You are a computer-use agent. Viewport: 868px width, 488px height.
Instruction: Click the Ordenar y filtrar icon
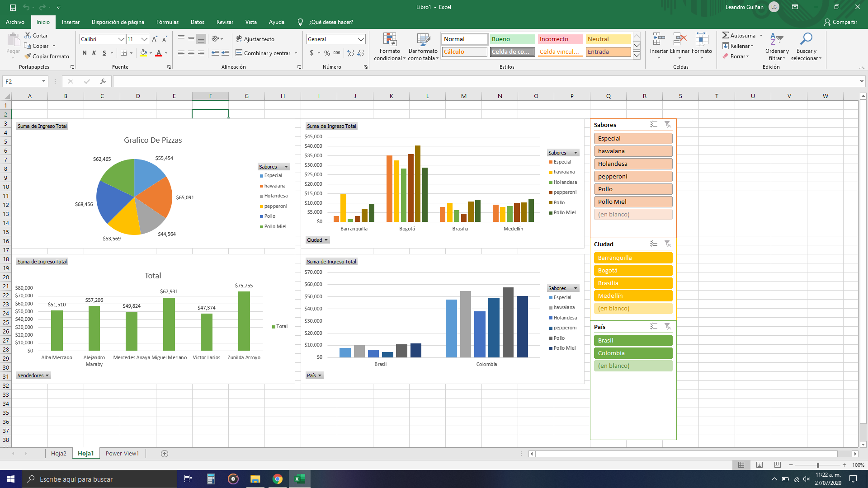pyautogui.click(x=776, y=40)
